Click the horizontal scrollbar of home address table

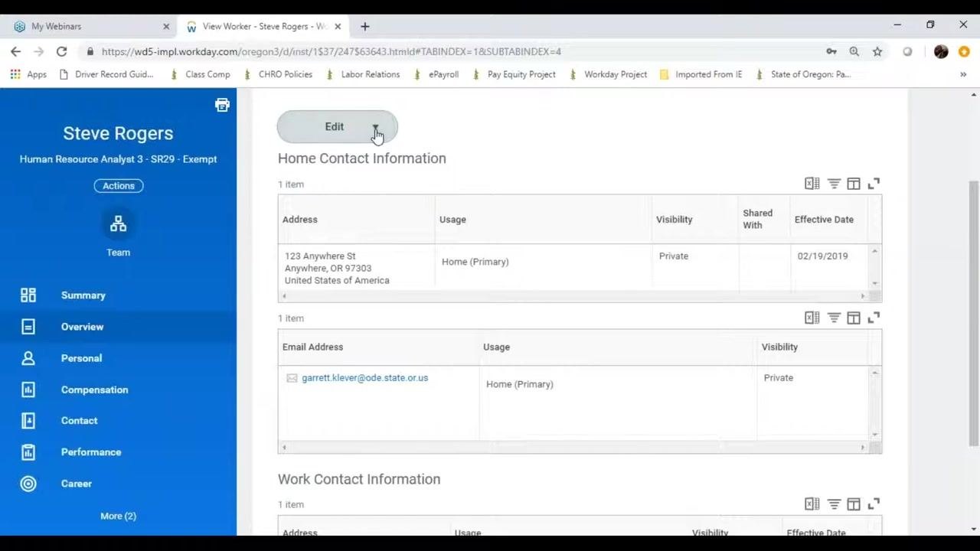tap(573, 296)
